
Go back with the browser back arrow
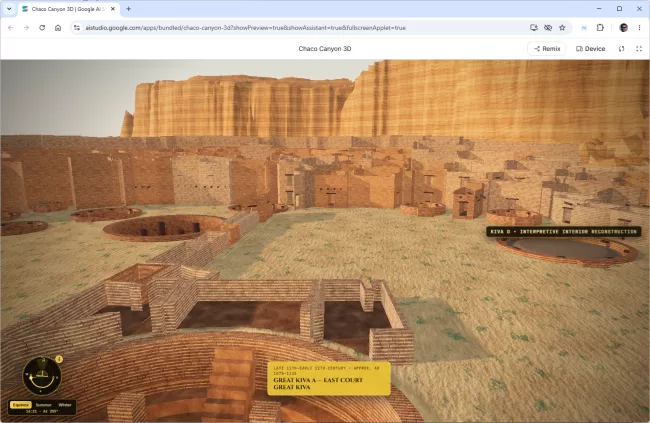coord(11,28)
